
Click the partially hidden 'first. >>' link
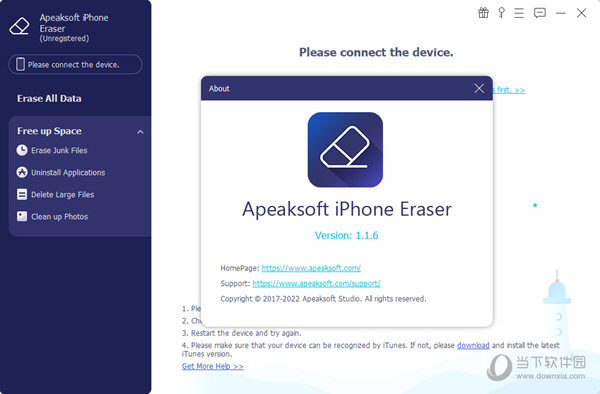pyautogui.click(x=509, y=90)
